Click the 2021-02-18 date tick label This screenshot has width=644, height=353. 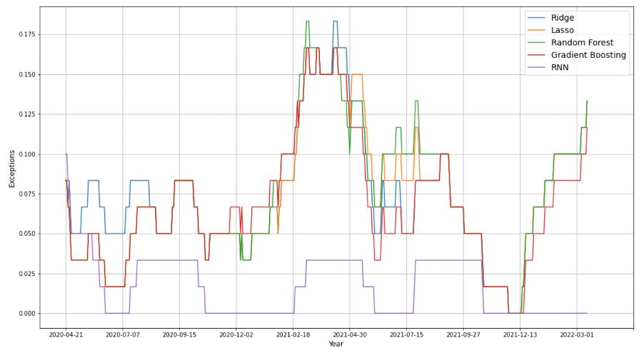tap(293, 335)
